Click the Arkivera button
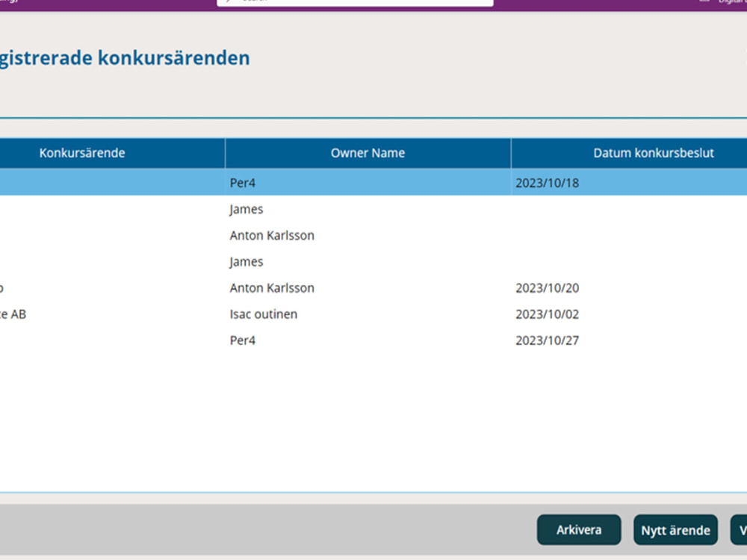Screen dimensions: 747x560 coord(579,529)
